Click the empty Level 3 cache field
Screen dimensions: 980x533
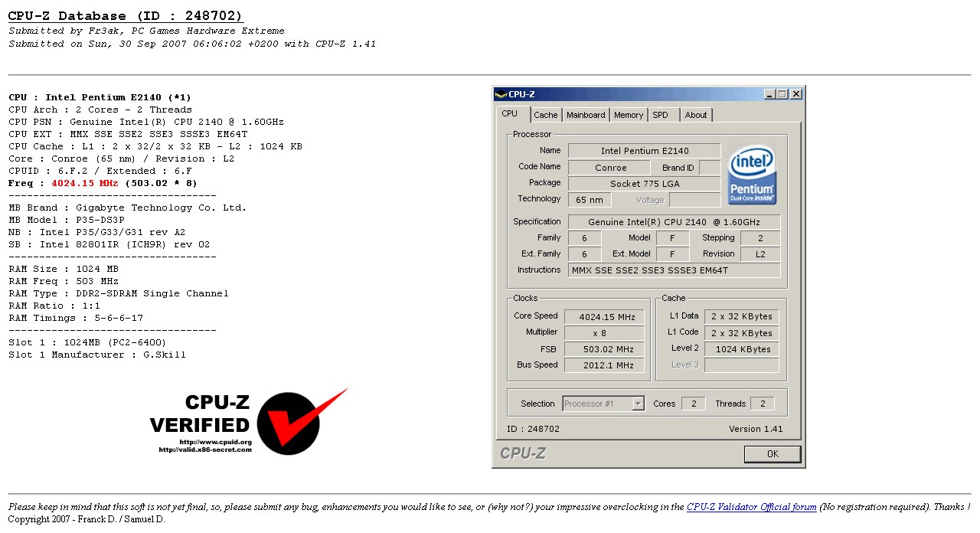click(x=741, y=365)
